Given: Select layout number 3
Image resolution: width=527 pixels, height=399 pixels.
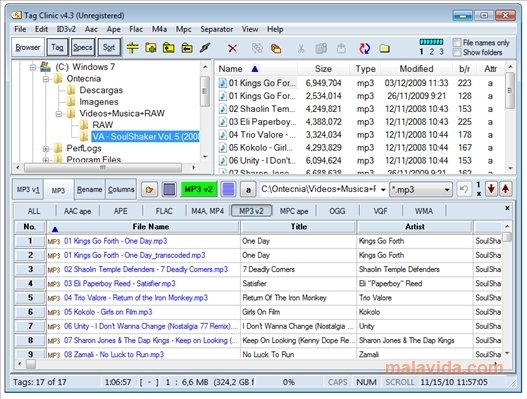Looking at the screenshot, I should click(x=441, y=52).
